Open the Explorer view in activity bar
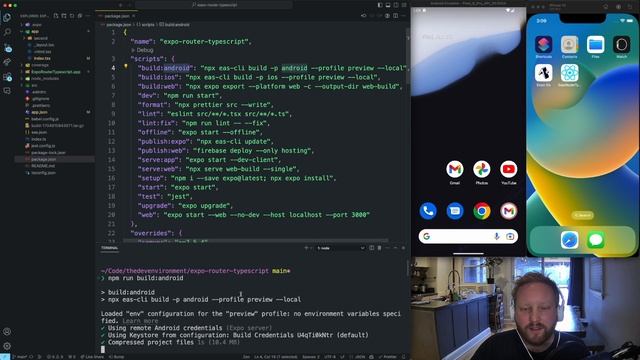 pyautogui.click(x=7, y=18)
